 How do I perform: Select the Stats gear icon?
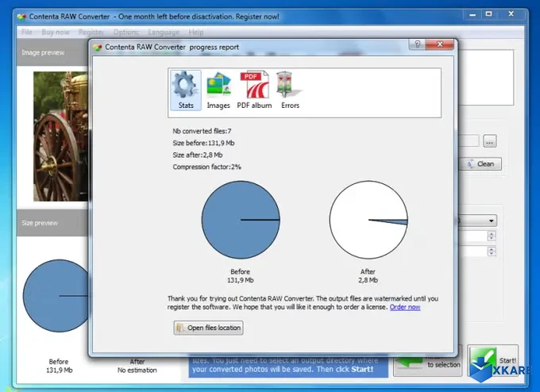click(186, 90)
